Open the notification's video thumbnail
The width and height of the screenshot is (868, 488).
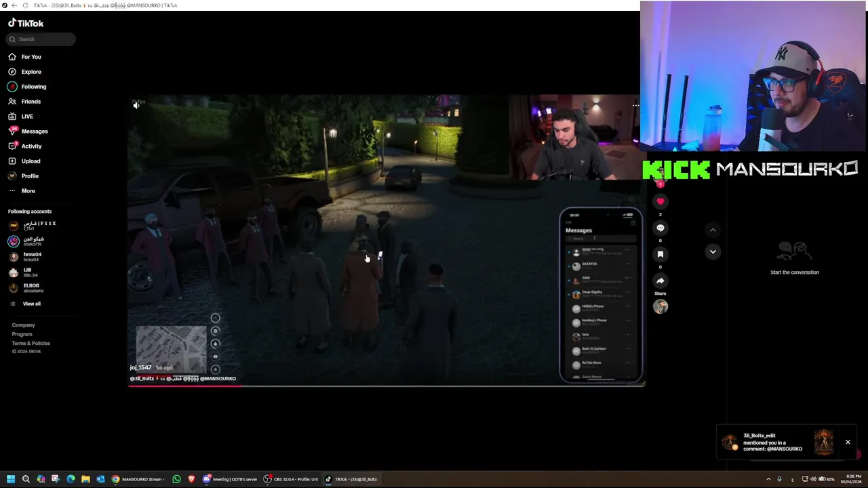pos(824,442)
